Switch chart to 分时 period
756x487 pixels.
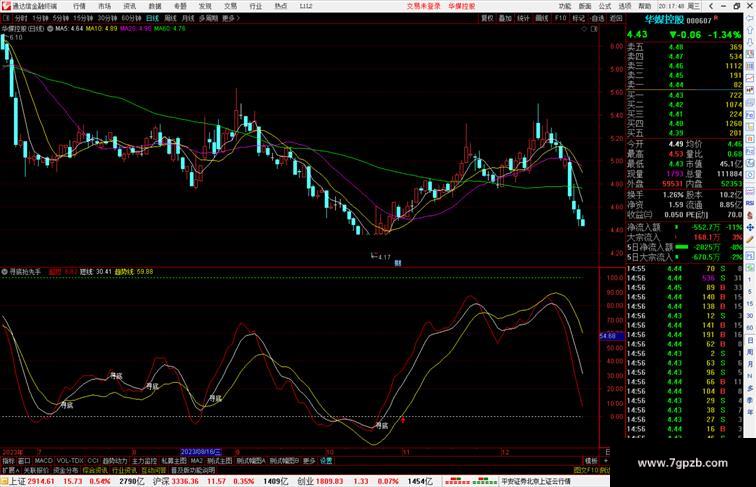click(x=21, y=18)
